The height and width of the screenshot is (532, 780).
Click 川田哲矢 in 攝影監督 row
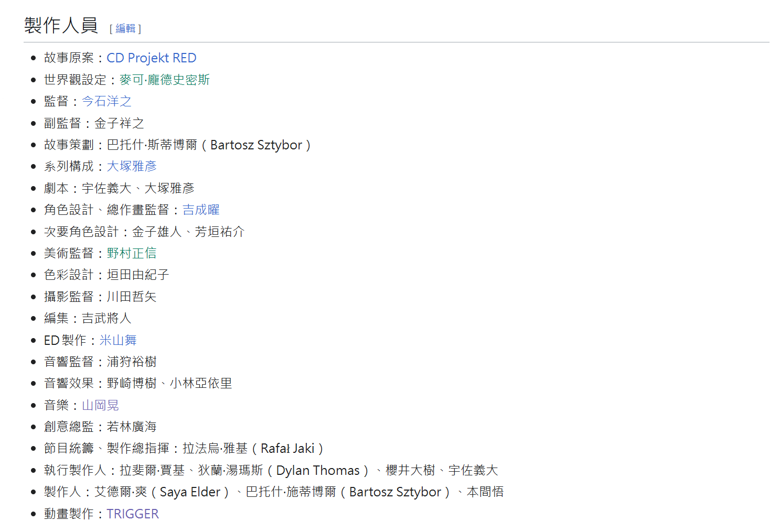(x=132, y=297)
